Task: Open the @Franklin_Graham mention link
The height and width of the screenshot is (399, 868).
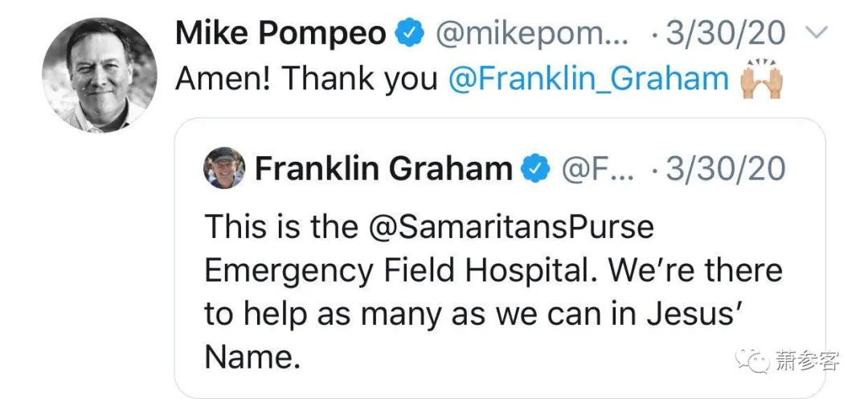Action: [588, 79]
